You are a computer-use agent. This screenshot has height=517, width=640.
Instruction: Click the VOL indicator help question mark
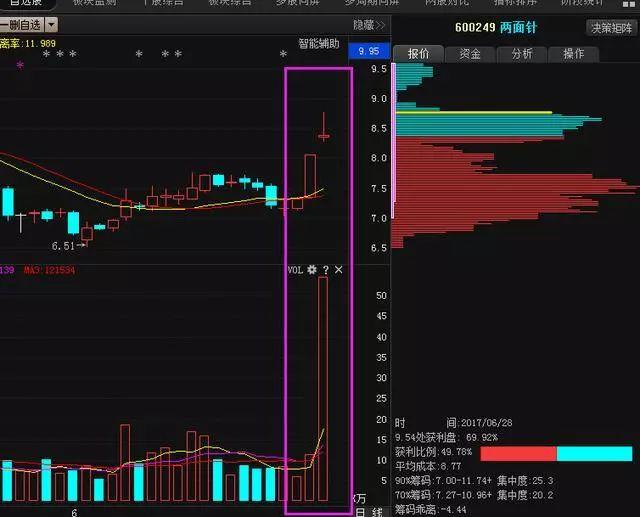point(325,270)
